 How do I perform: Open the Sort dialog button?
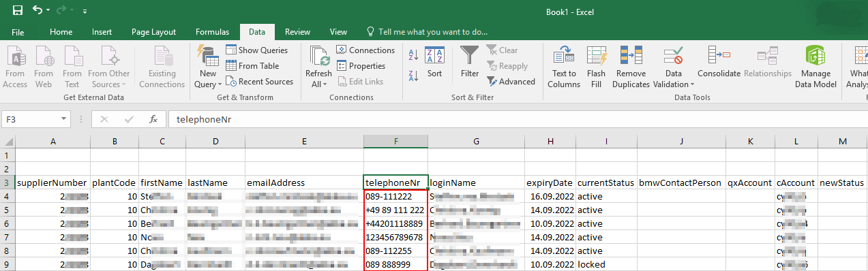click(x=435, y=63)
